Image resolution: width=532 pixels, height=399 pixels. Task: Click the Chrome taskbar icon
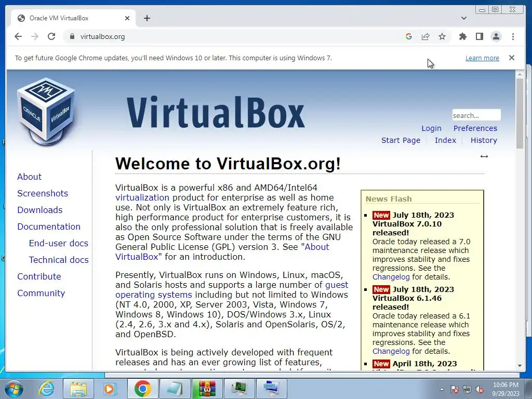coord(142,389)
